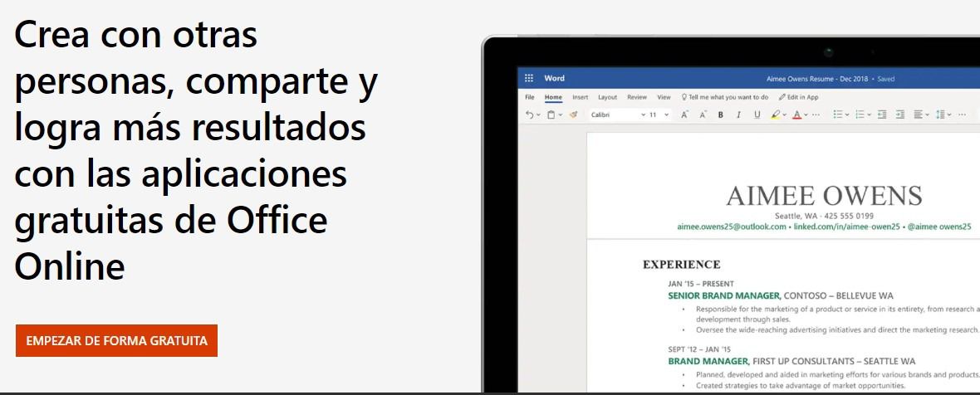
Task: Toggle Italic formatting
Action: (738, 115)
